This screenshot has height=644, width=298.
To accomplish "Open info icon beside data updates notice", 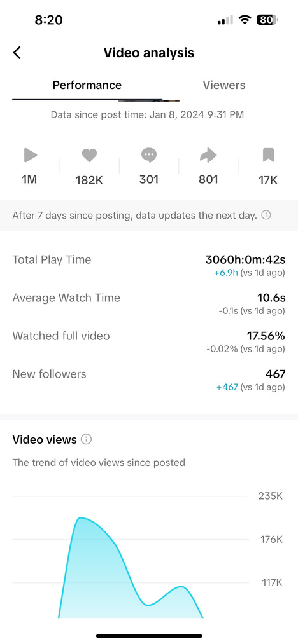I will pos(266,215).
